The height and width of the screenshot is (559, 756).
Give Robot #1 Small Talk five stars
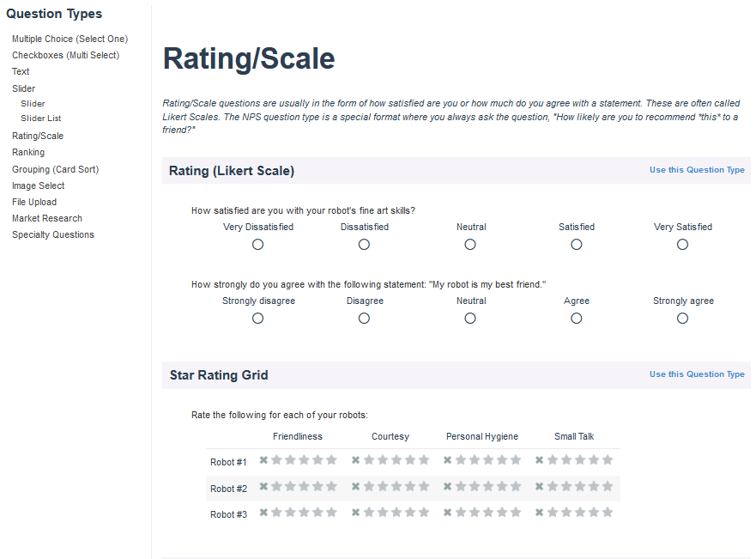pyautogui.click(x=608, y=460)
